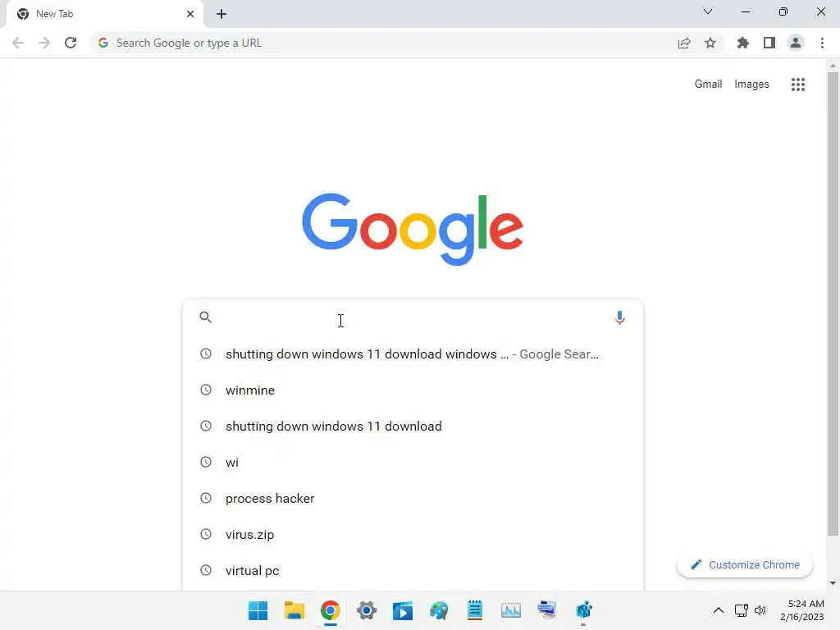Viewport: 840px width, 630px height.
Task: Select the 'virtual pc' suggestion
Action: click(413, 571)
